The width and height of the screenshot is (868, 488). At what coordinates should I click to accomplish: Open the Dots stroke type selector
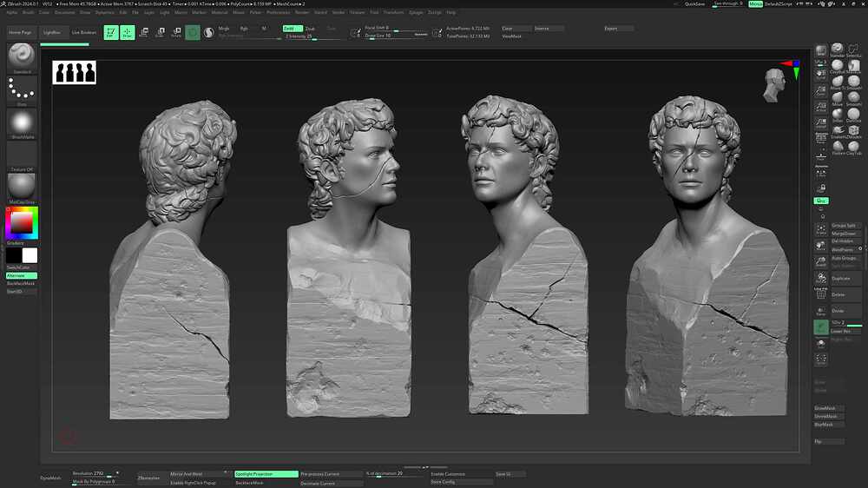[x=22, y=91]
